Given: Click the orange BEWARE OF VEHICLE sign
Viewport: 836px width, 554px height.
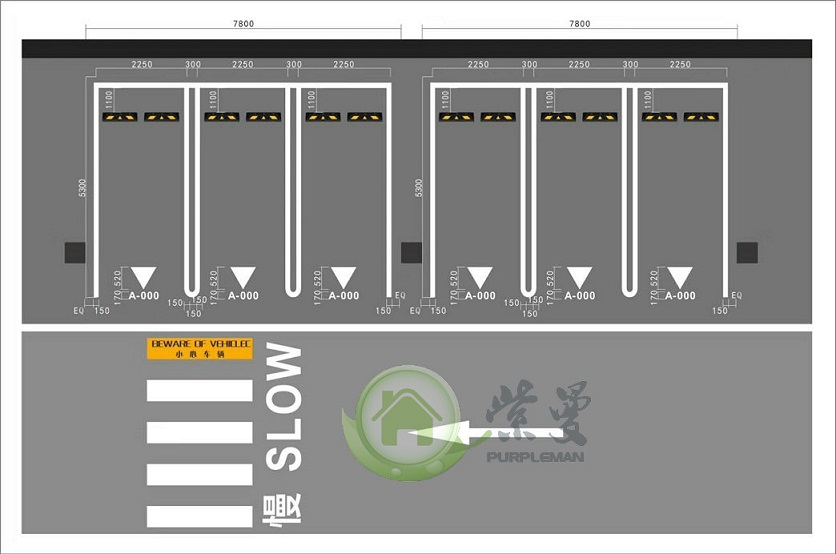Looking at the screenshot, I should tap(200, 348).
